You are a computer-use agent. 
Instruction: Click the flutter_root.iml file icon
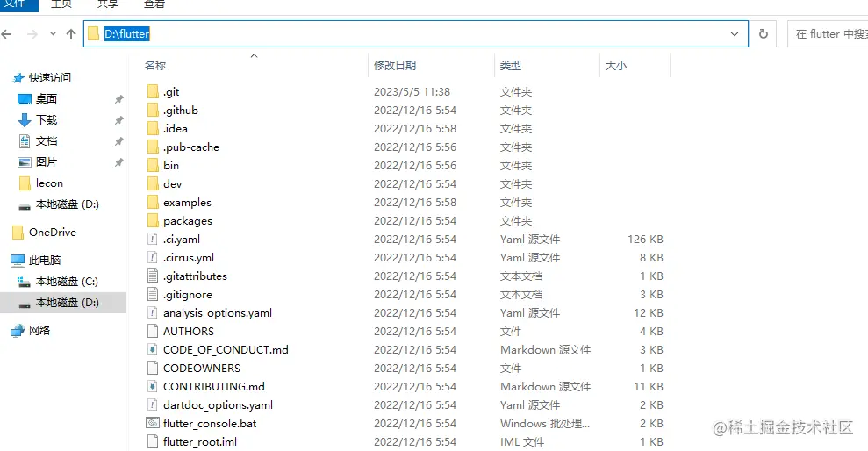click(153, 441)
